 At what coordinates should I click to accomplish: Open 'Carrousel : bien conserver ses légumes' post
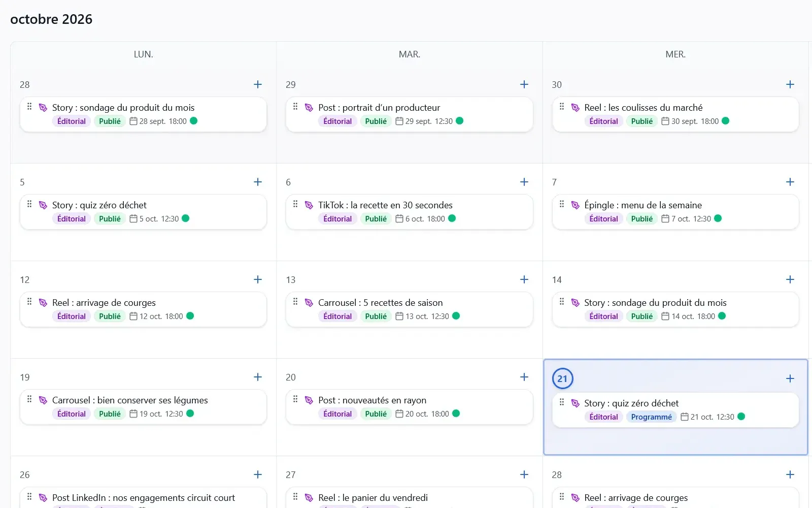[143, 407]
